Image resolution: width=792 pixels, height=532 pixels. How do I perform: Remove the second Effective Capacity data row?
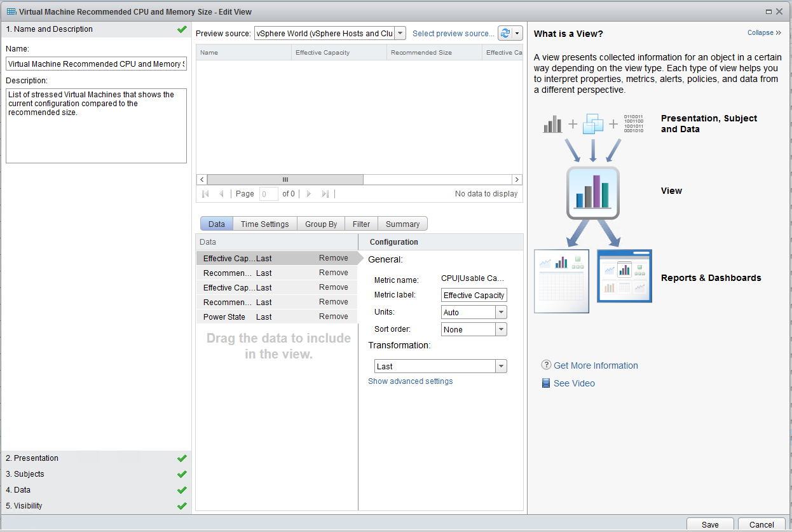point(334,287)
